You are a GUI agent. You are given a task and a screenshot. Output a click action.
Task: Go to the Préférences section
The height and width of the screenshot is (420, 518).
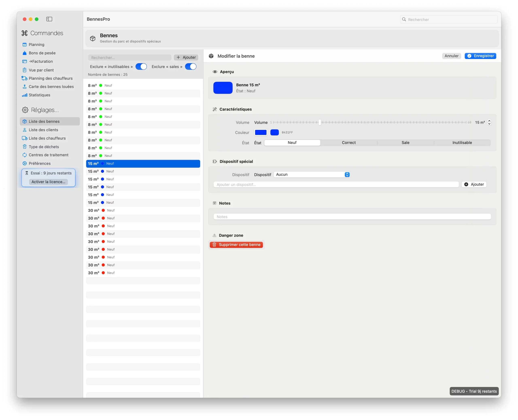pyautogui.click(x=40, y=164)
